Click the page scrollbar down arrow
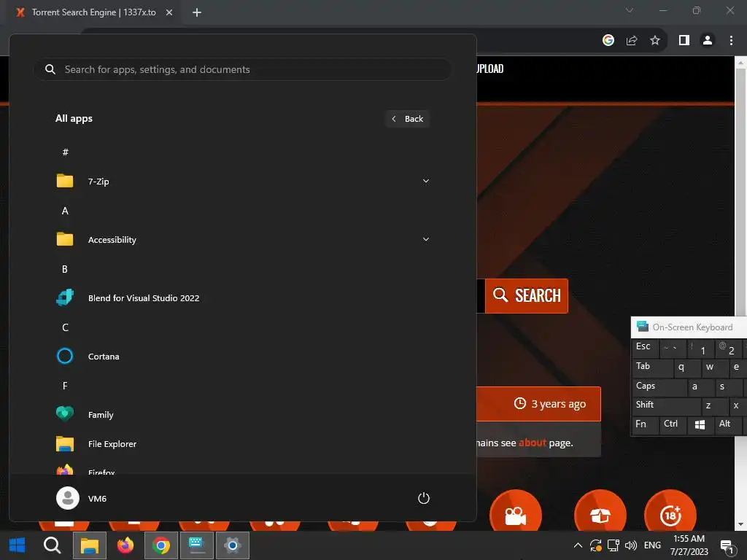 740,524
